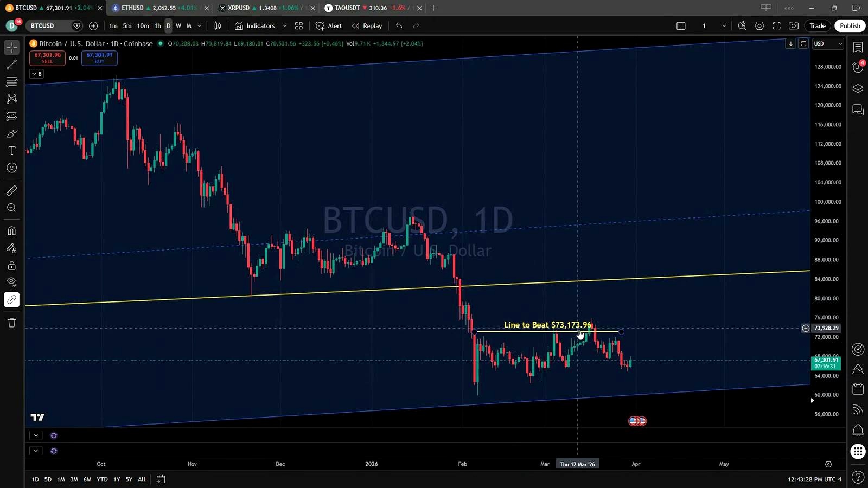Open chart settings hexagon icon
The width and height of the screenshot is (868, 488).
pyautogui.click(x=759, y=25)
